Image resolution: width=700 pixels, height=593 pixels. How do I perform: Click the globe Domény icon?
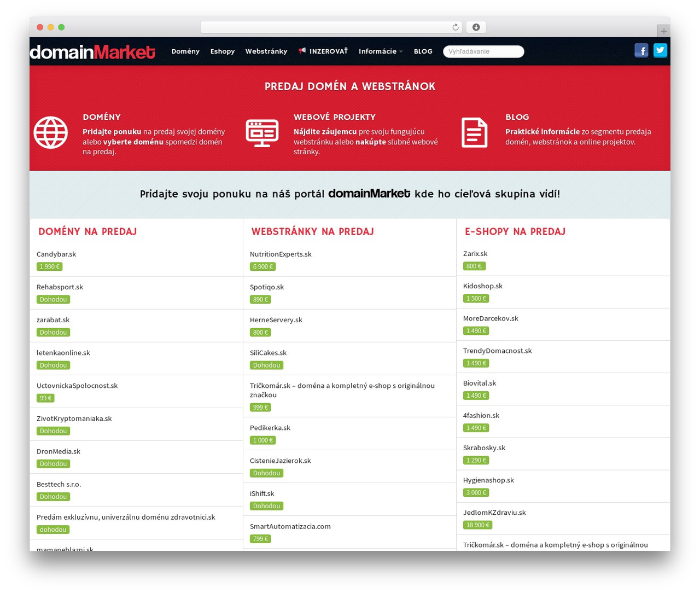(51, 132)
